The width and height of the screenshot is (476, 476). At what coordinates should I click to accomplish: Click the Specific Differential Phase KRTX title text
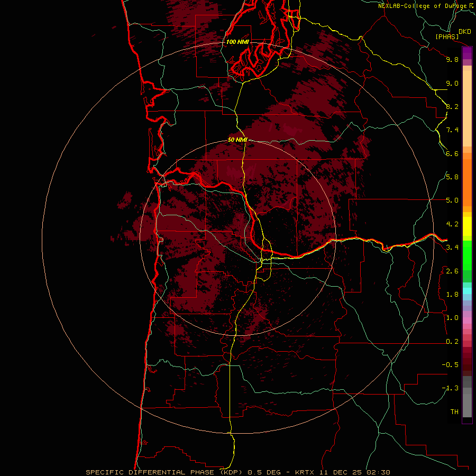[237, 472]
